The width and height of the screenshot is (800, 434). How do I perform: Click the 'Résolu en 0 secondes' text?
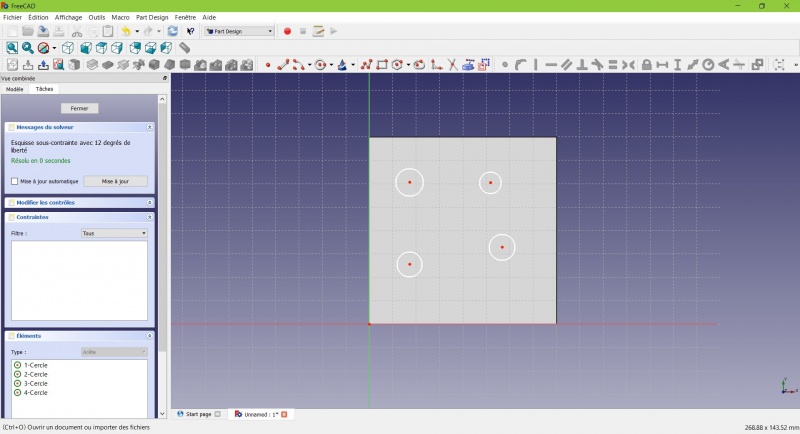point(41,161)
